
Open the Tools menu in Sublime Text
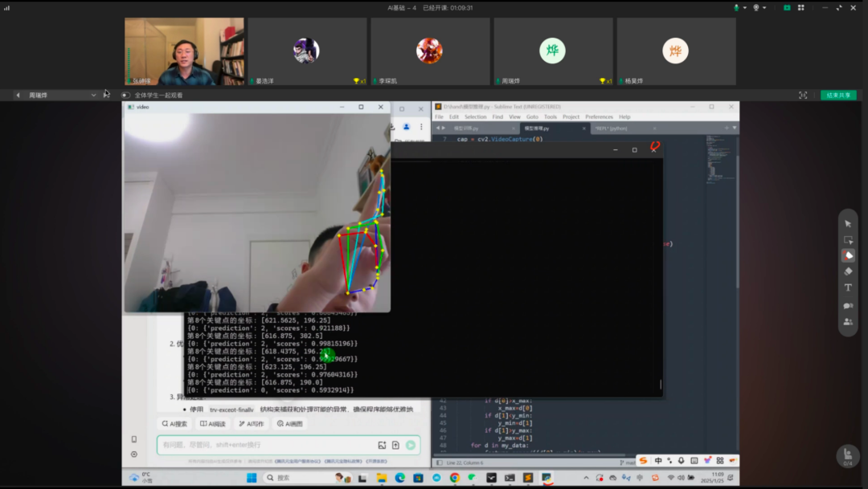[x=551, y=116]
